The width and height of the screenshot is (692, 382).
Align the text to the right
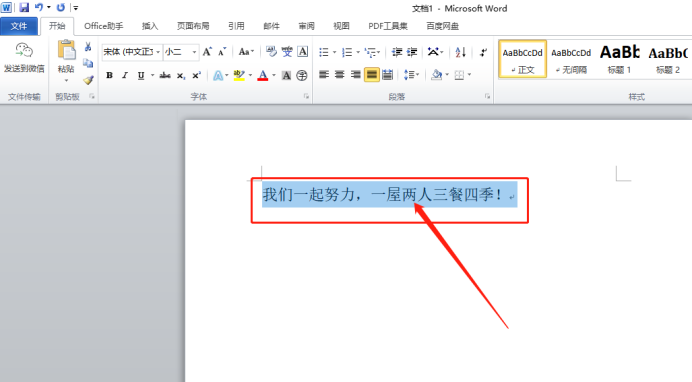(355, 75)
